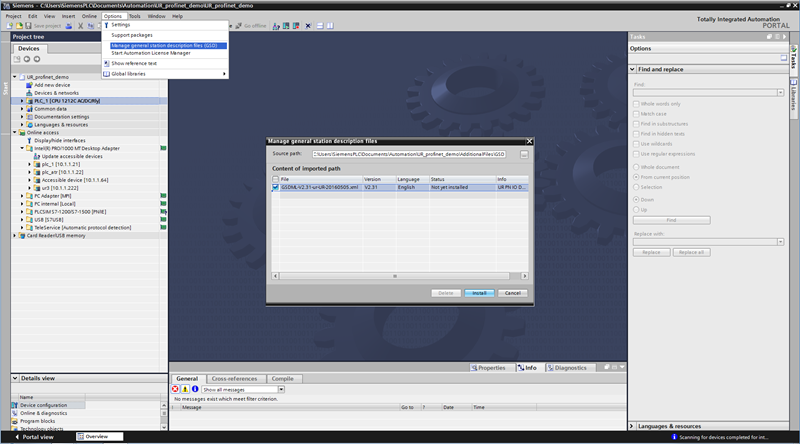Click horizontal scrollbar in file list
Viewport: 800px width, 444px height.
395,274
